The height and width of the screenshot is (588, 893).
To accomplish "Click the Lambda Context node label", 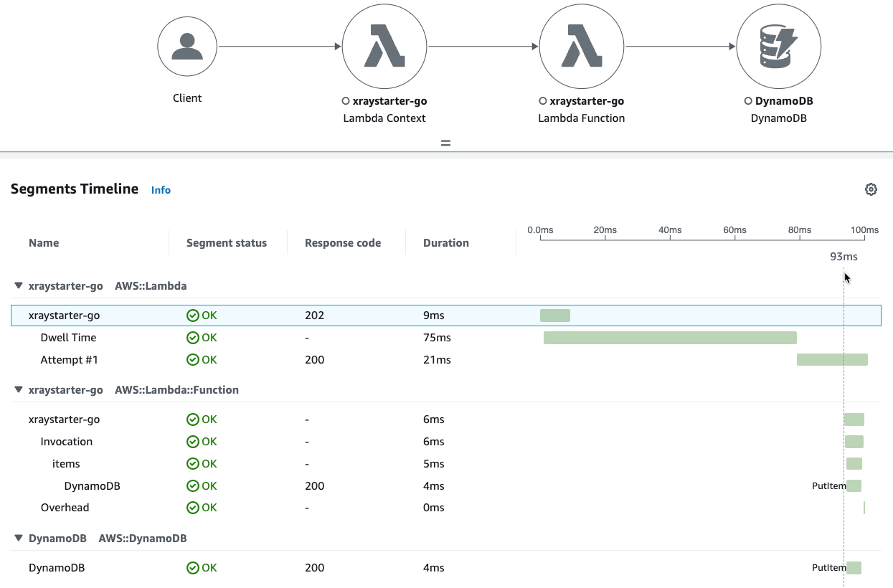I will coord(384,118).
